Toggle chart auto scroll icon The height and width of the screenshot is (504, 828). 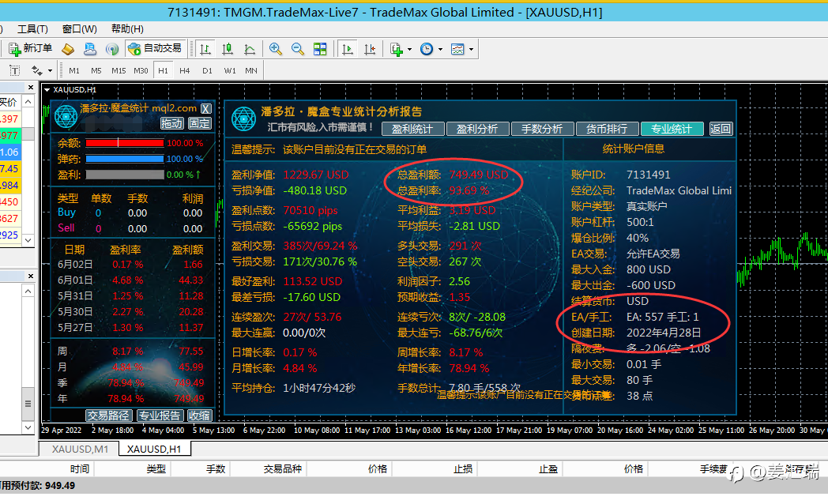(x=348, y=49)
